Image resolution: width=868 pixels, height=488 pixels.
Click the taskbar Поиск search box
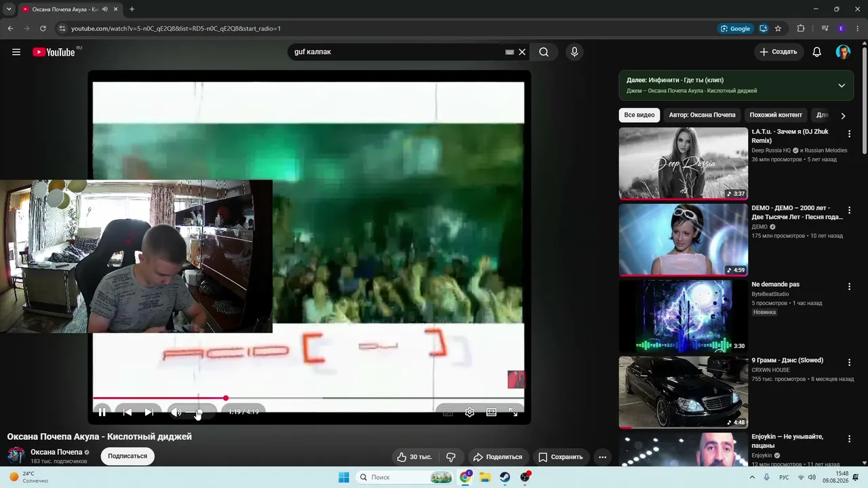(x=405, y=477)
